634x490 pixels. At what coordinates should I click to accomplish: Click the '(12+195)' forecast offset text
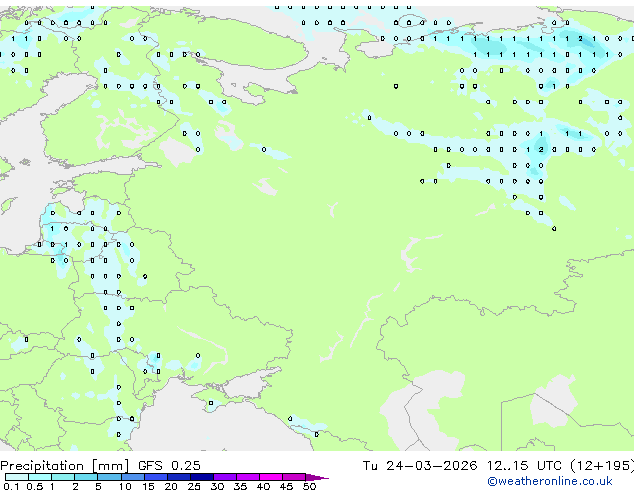pyautogui.click(x=602, y=466)
